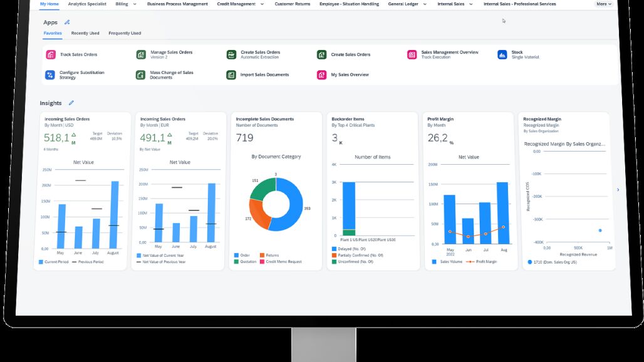The image size is (644, 362).
Task: Switch to the Recently Used tab
Action: click(85, 33)
